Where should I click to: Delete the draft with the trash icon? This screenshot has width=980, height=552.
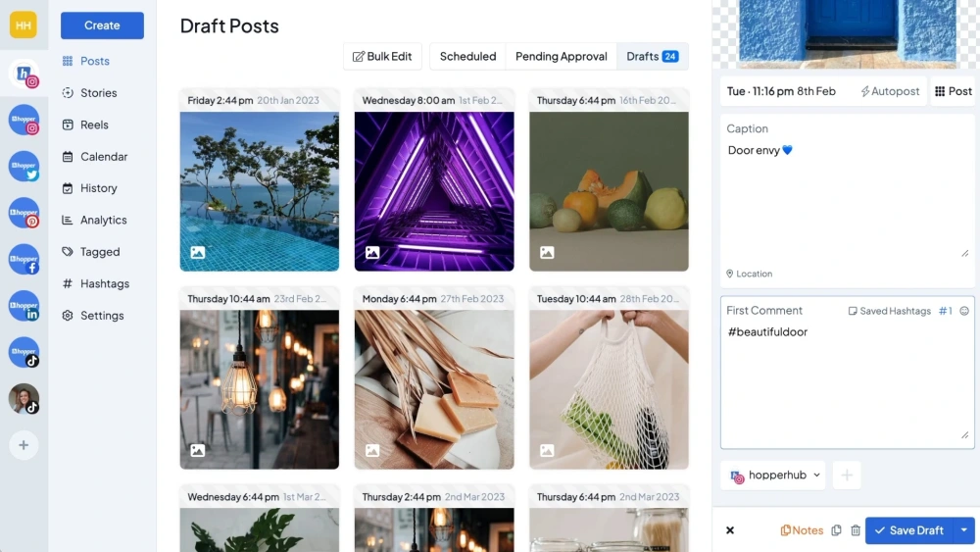coord(856,530)
